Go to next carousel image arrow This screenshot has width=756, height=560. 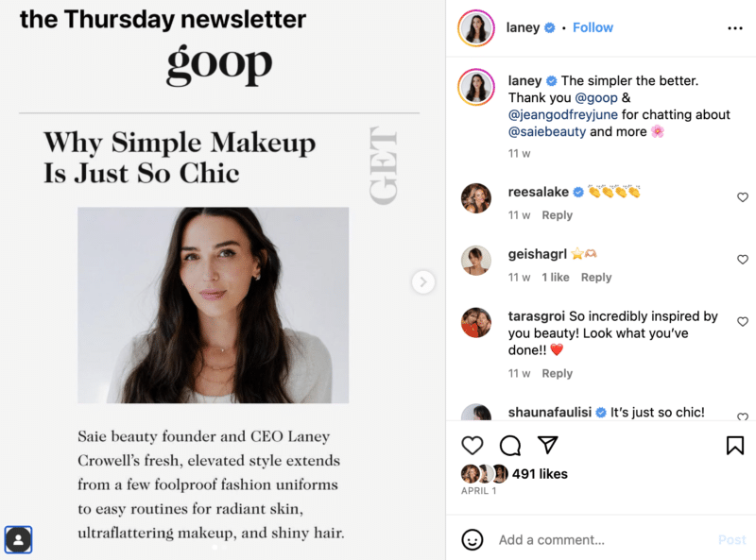[x=422, y=282]
